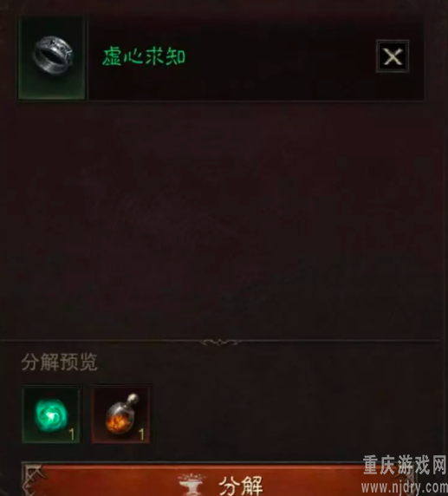
Task: Select the 虚心求知 item row background
Action: click(x=221, y=58)
